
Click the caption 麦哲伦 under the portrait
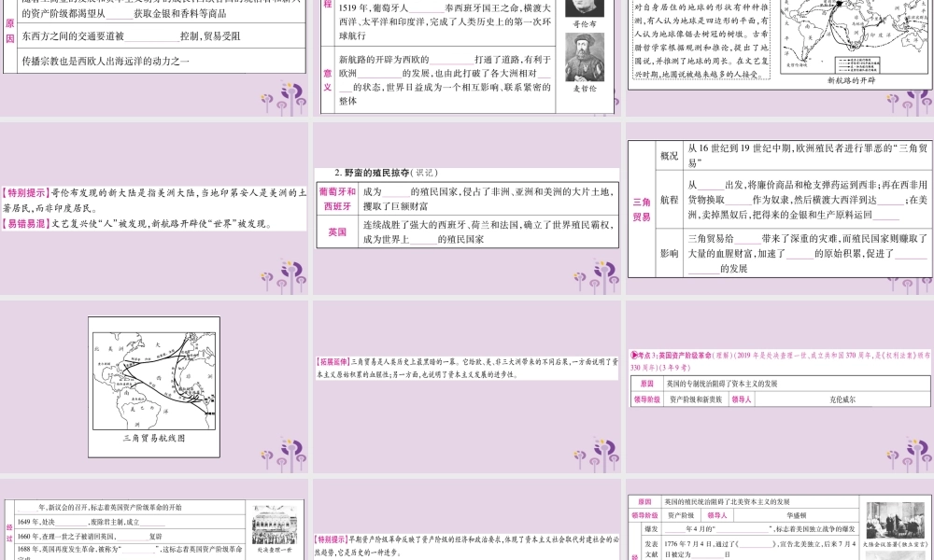[585, 89]
